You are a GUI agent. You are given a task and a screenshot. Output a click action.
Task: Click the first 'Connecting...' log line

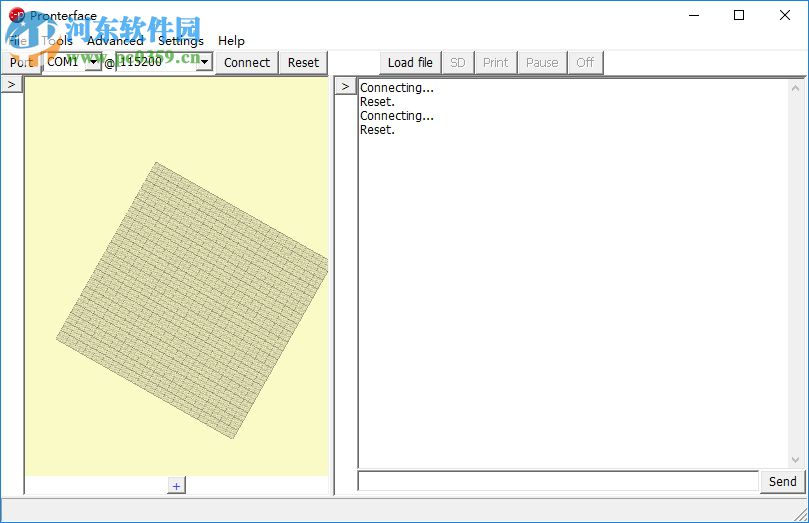tap(397, 88)
